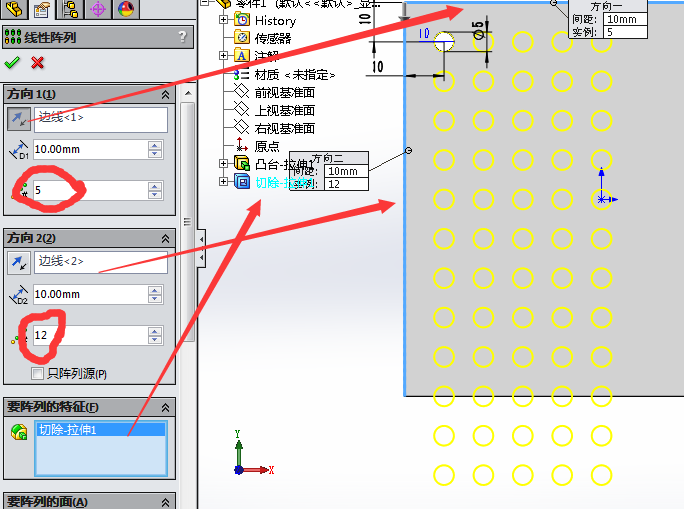Cancel pattern with red X
This screenshot has height=509, width=684.
pyautogui.click(x=38, y=63)
